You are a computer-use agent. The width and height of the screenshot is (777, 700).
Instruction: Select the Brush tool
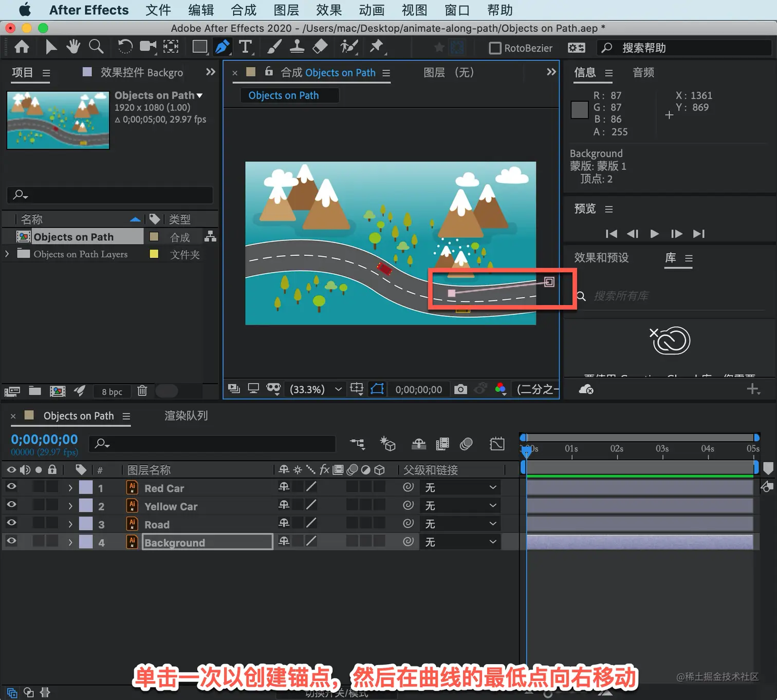tap(274, 47)
